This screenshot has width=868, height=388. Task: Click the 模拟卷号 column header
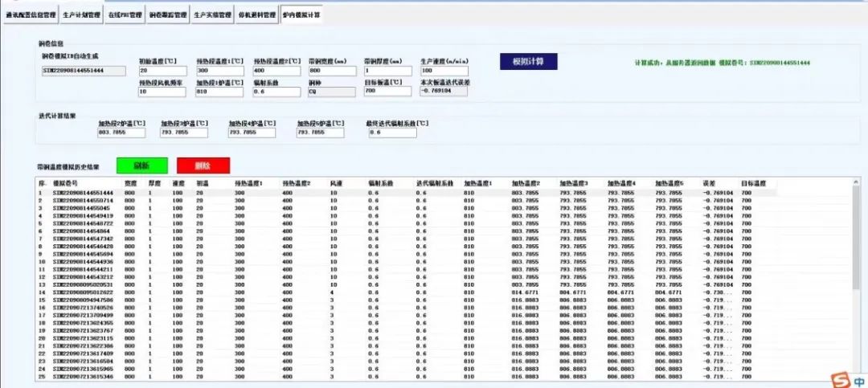pos(65,183)
